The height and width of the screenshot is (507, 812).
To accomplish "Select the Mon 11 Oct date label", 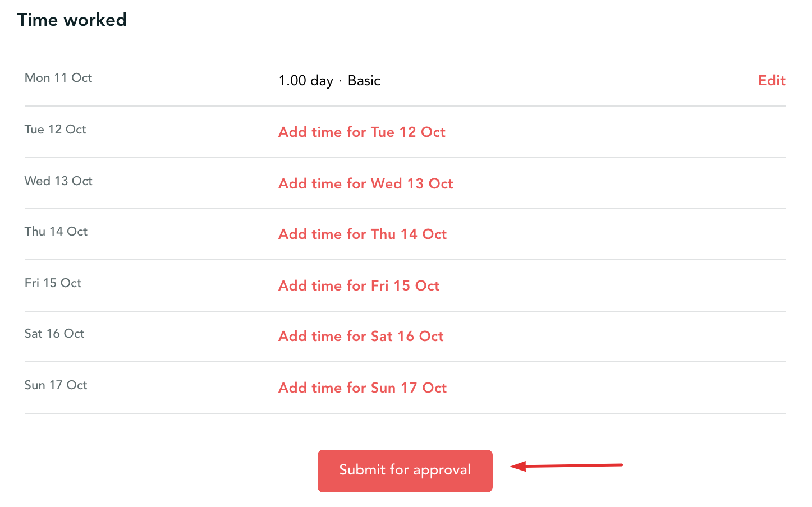I will click(58, 77).
